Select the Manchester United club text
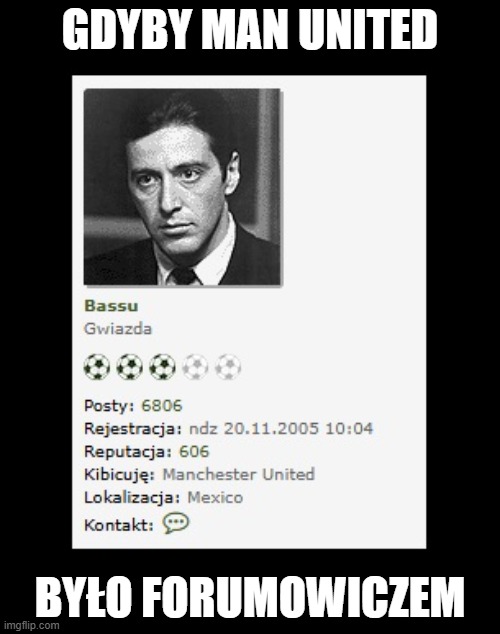 [x=238, y=474]
